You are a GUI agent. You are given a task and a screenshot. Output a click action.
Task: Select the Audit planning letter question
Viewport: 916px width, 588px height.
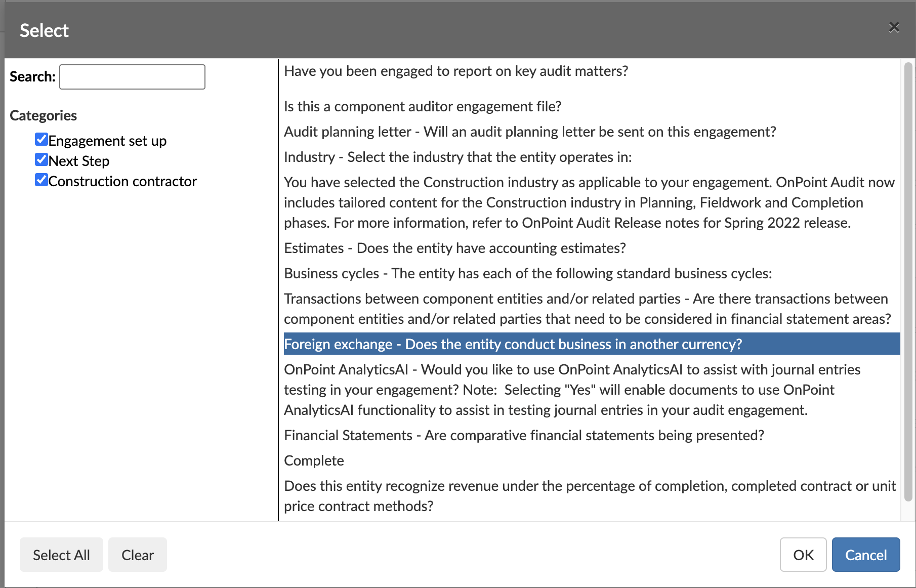(x=592, y=132)
